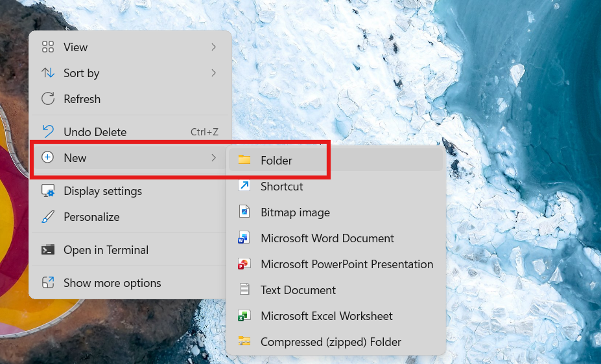Click the Display settings monitor icon
Image resolution: width=601 pixels, height=364 pixels.
(48, 190)
